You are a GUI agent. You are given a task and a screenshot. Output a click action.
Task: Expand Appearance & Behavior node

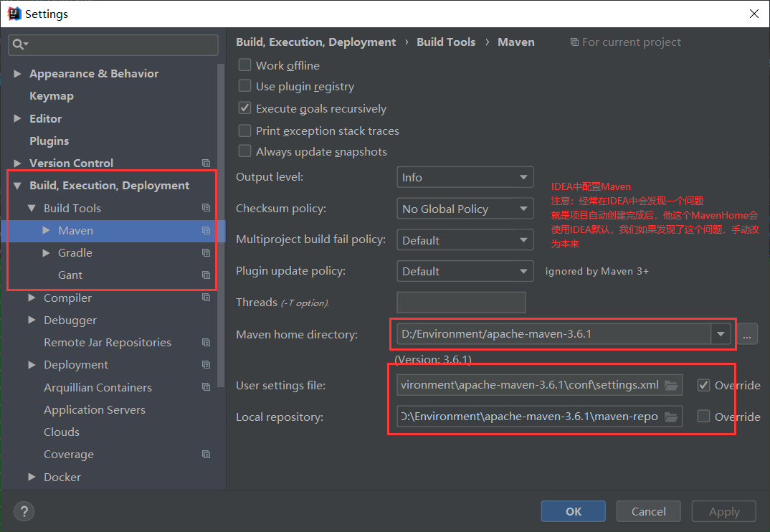click(18, 74)
